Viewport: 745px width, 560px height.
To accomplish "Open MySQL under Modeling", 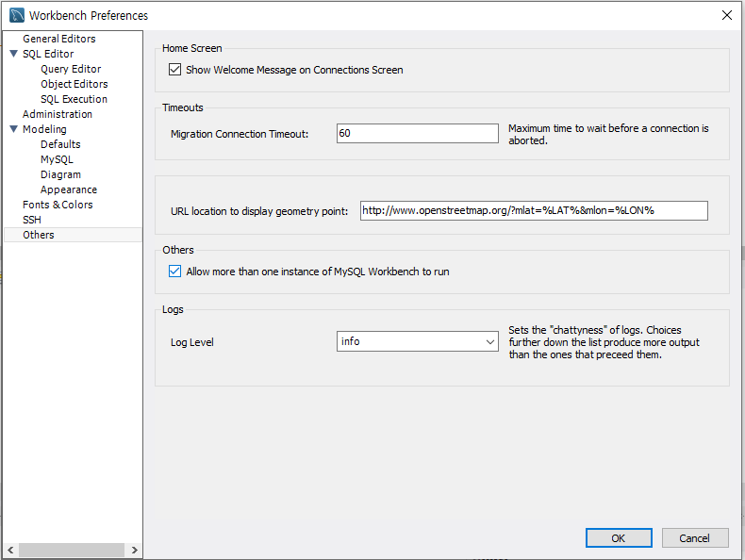I will tap(57, 159).
